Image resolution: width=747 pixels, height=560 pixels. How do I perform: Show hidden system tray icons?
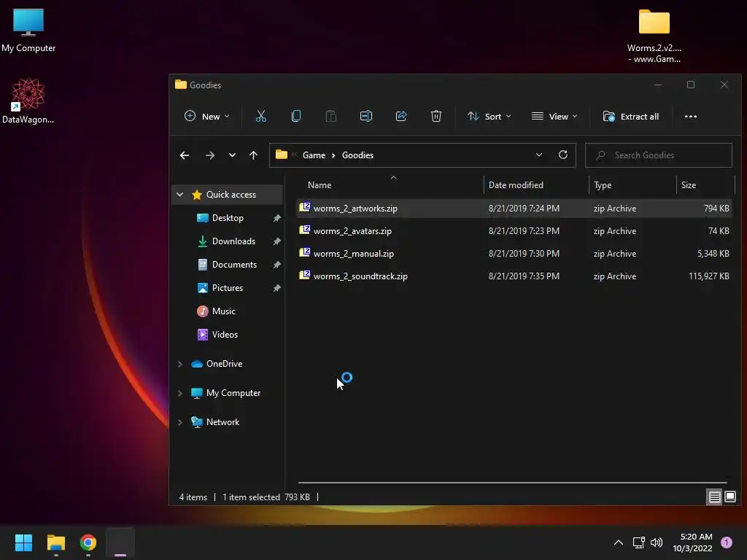click(x=619, y=542)
